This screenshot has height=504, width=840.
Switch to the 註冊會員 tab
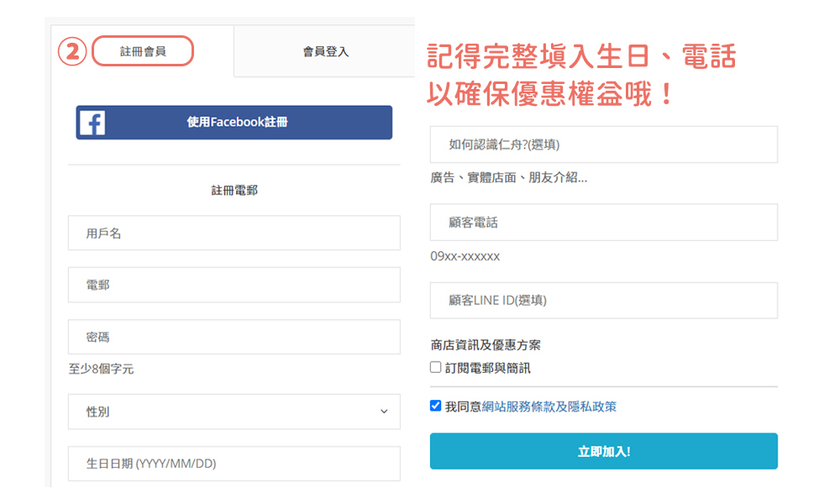[143, 51]
